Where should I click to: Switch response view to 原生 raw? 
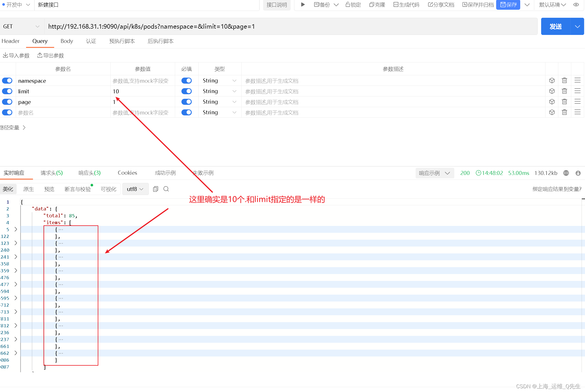point(28,189)
